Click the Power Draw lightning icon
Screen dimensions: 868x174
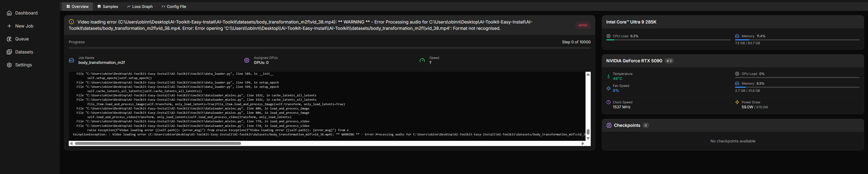(737, 102)
